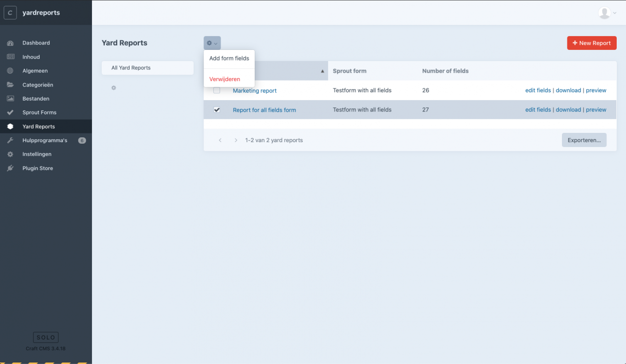Click the number 26 in Marketing report row
This screenshot has width=626, height=364.
coord(425,90)
